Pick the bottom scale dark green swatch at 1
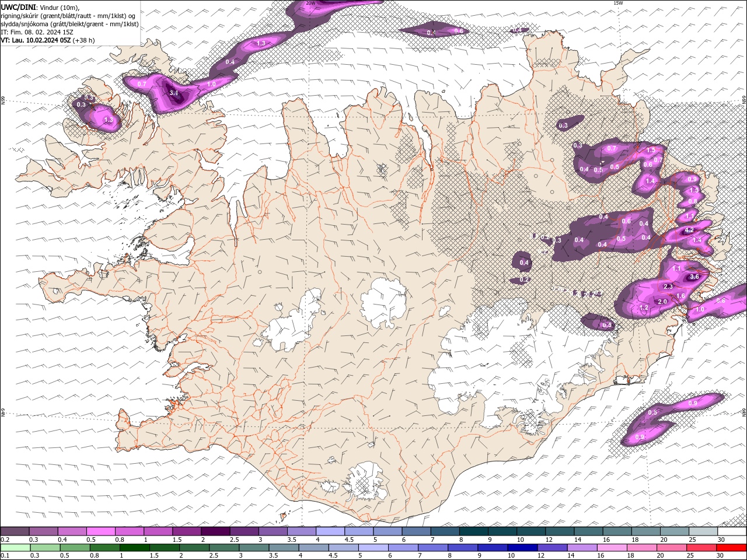 (x=135, y=548)
